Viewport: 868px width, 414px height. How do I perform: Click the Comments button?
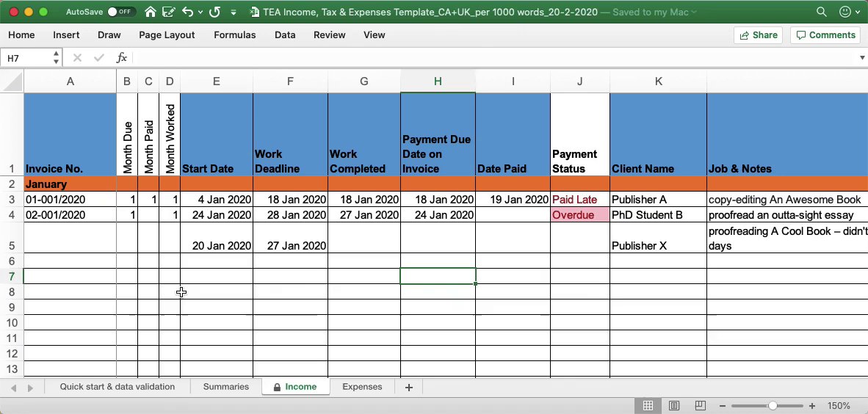pyautogui.click(x=825, y=35)
